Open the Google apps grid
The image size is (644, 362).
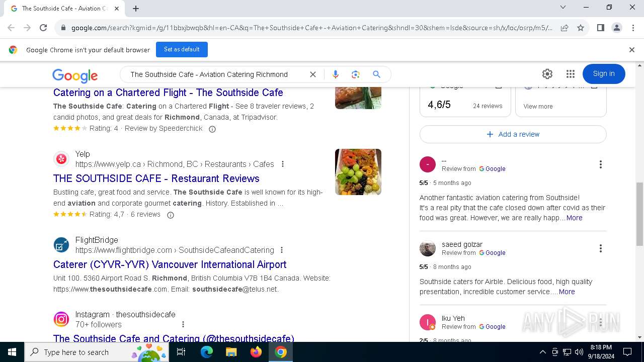(x=570, y=74)
